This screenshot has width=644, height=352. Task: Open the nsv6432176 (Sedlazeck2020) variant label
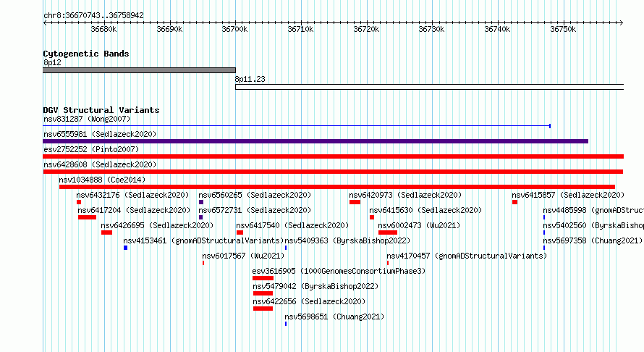click(132, 195)
